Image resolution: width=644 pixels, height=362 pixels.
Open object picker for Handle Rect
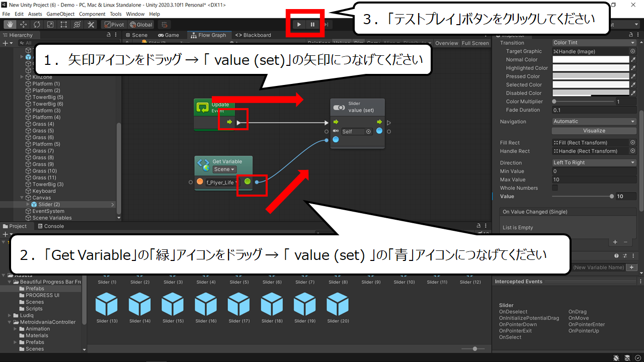633,151
